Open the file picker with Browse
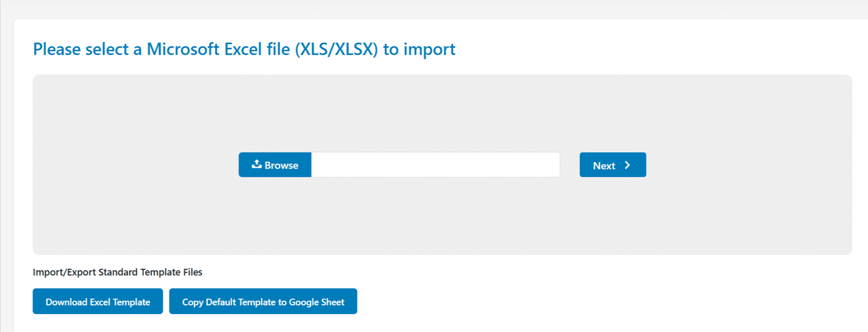The height and width of the screenshot is (332, 868). point(275,165)
